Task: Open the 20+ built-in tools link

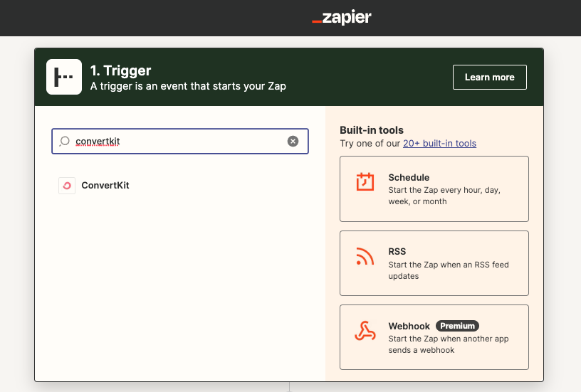Action: (439, 143)
